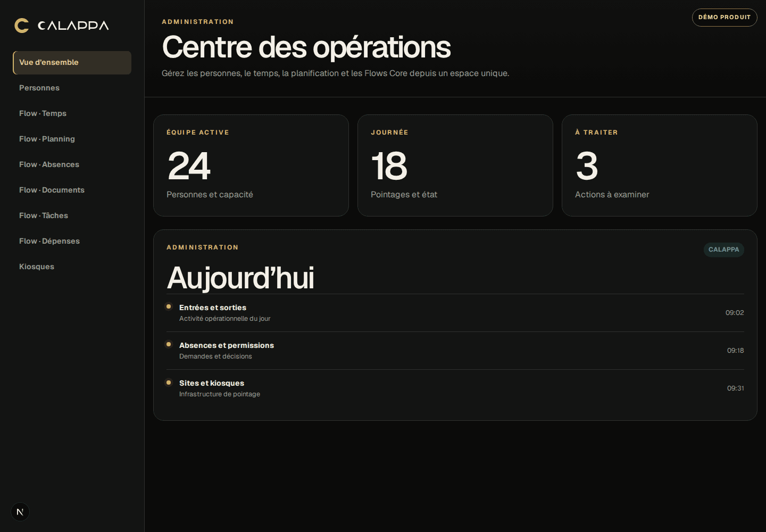Click the 09:31 timestamp
766x532 pixels.
click(736, 388)
